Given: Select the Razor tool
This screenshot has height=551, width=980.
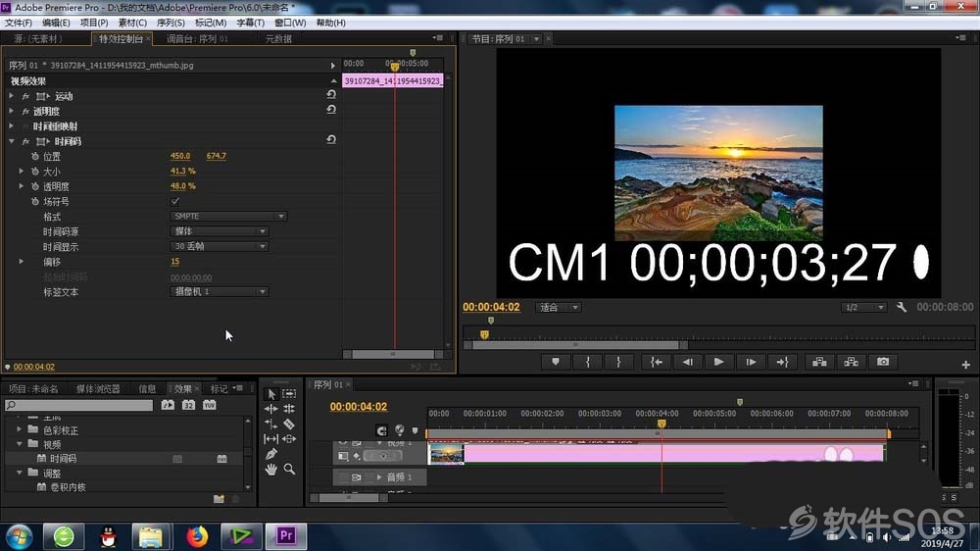Looking at the screenshot, I should click(289, 425).
